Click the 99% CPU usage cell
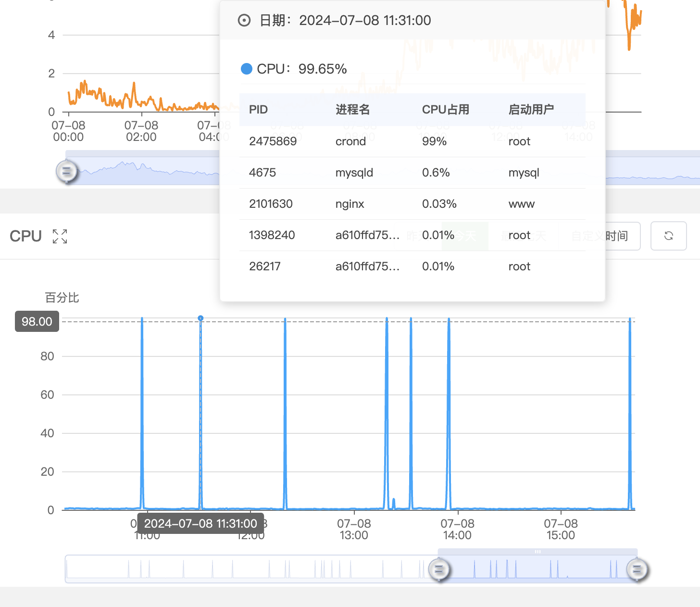The width and height of the screenshot is (700, 607). click(434, 141)
